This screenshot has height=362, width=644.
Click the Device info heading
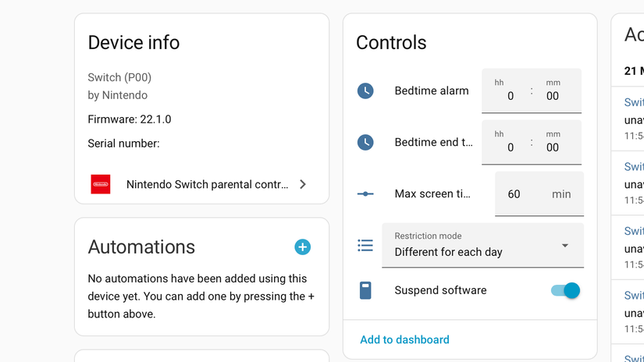pyautogui.click(x=134, y=43)
